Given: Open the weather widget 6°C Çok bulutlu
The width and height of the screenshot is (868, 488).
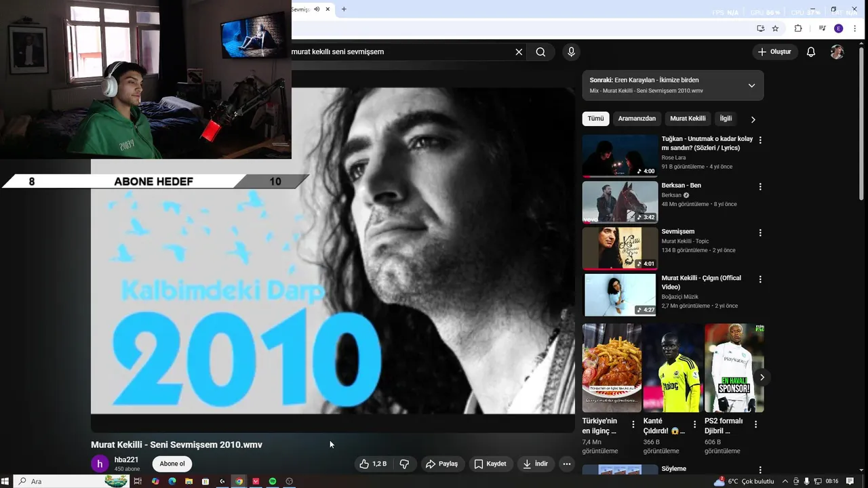Looking at the screenshot, I should click(744, 481).
